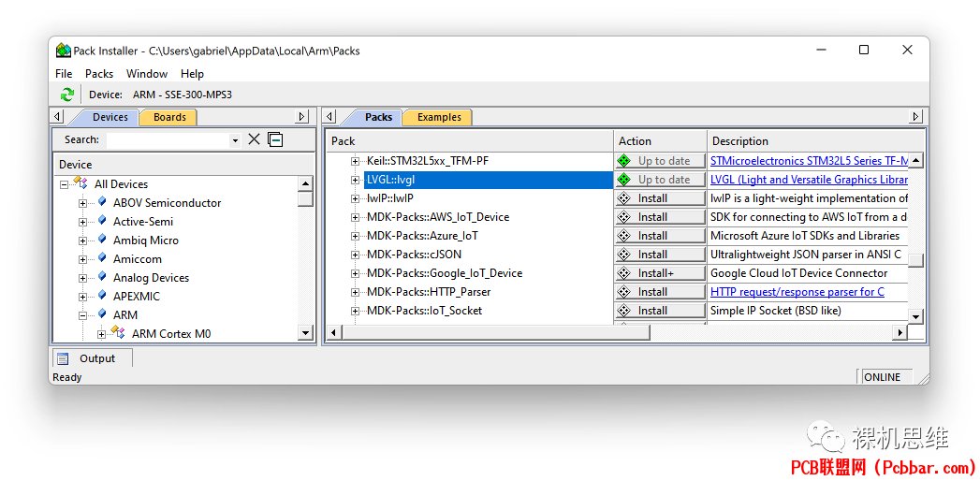Image resolution: width=980 pixels, height=481 pixels.
Task: Open the File menu
Action: click(64, 74)
